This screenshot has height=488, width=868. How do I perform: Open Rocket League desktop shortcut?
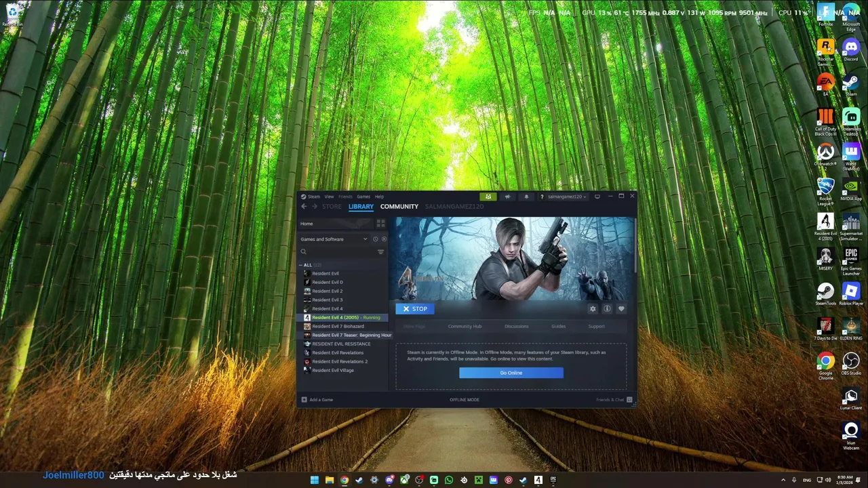click(x=825, y=192)
